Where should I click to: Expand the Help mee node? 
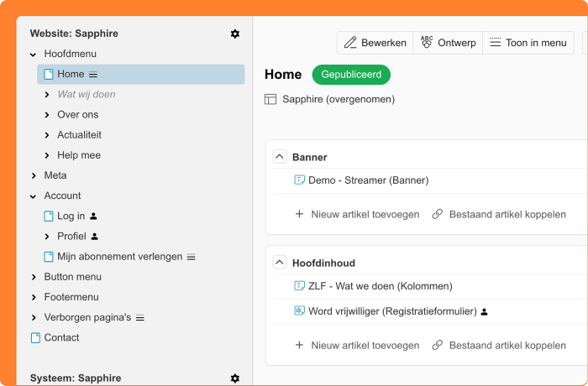47,155
